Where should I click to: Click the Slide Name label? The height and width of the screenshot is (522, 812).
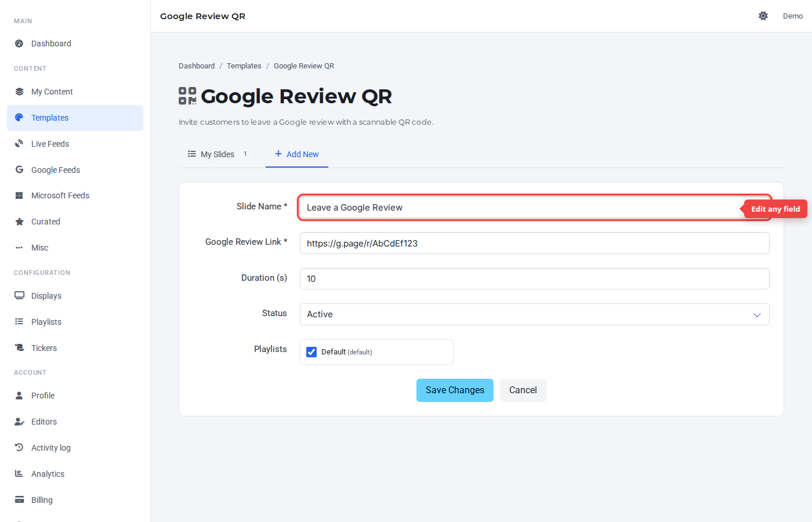click(x=262, y=206)
